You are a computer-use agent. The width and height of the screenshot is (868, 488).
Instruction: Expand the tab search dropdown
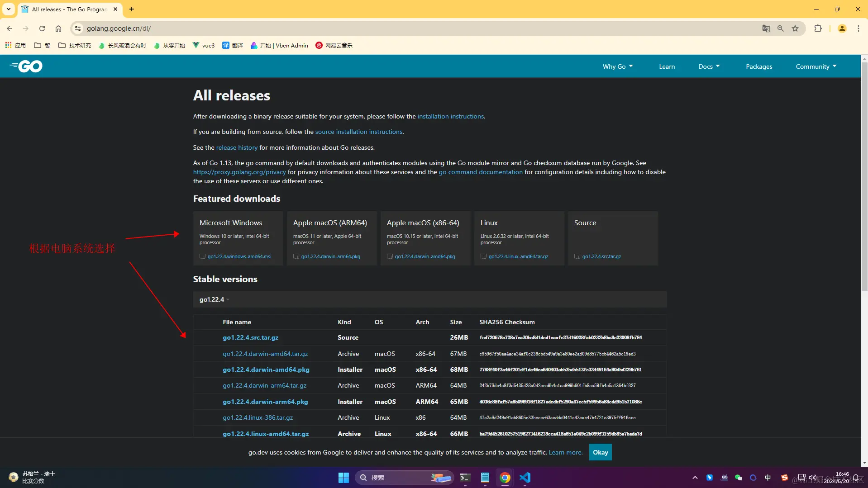[9, 9]
